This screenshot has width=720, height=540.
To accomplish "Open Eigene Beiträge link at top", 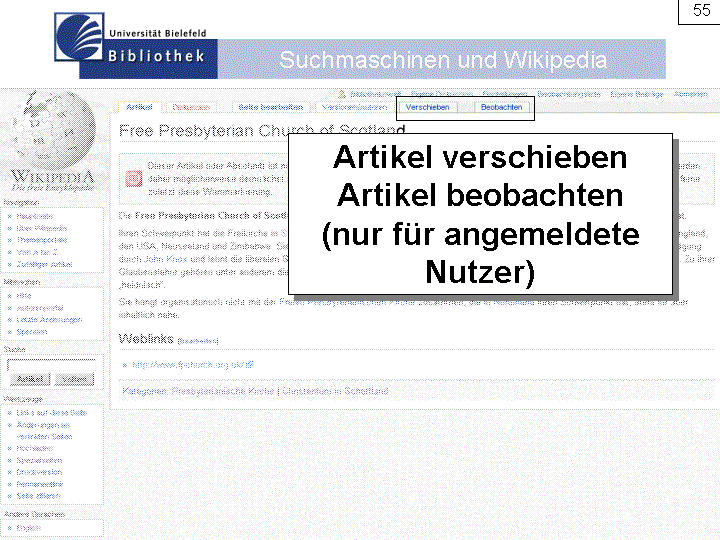I will point(637,94).
